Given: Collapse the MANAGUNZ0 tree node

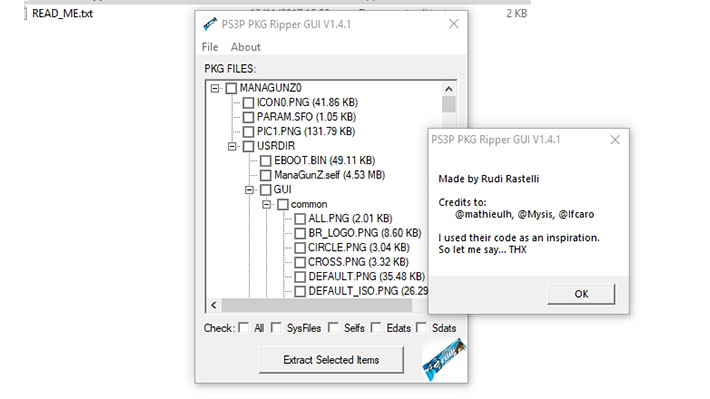Looking at the screenshot, I should tap(215, 88).
